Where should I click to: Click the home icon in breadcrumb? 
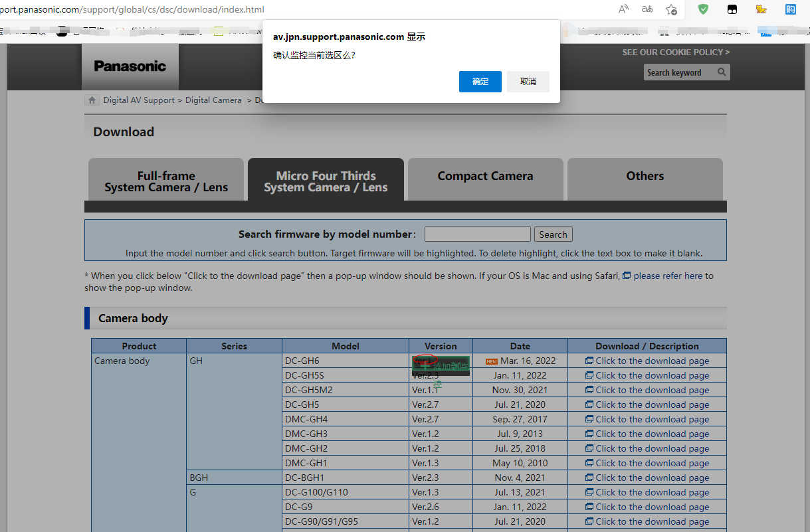click(x=92, y=100)
